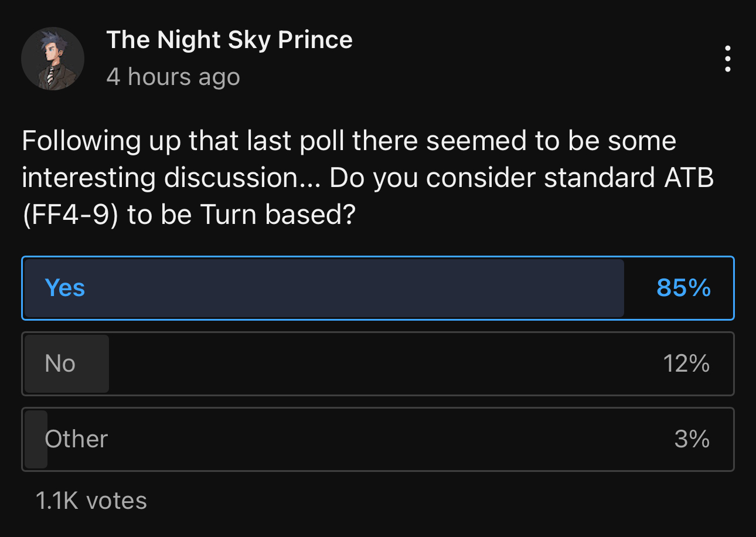Open The Night Sky Prince channel name
Image resolution: width=756 pixels, height=537 pixels.
(230, 40)
